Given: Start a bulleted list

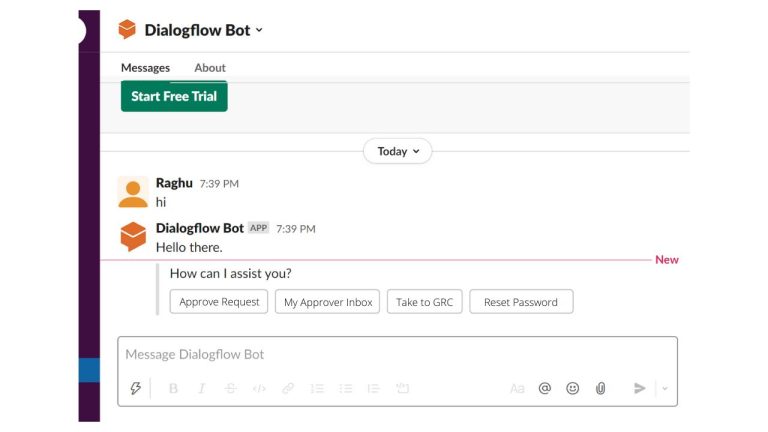Looking at the screenshot, I should coord(345,389).
